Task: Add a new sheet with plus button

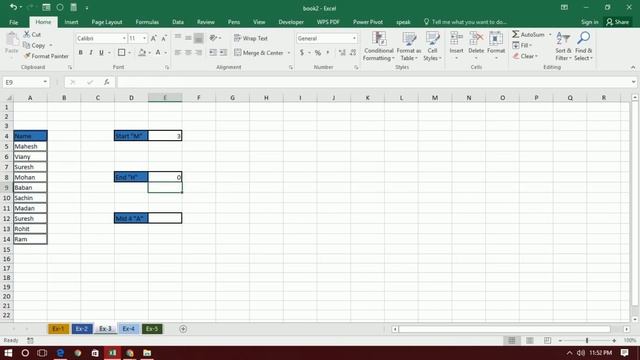Action: 183,329
